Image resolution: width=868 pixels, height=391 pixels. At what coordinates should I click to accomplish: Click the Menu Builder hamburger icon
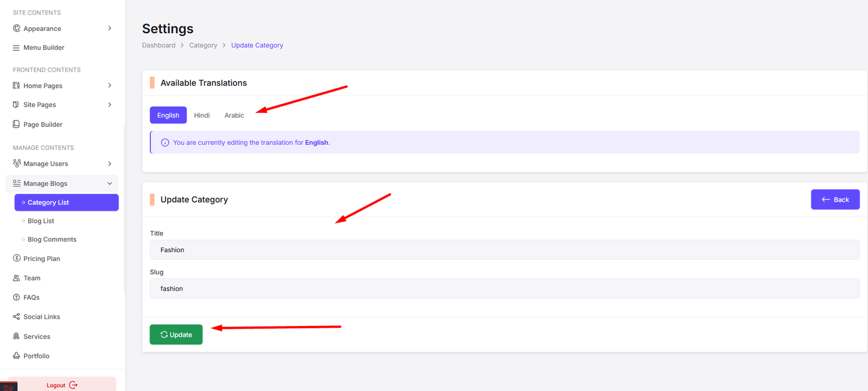(16, 48)
